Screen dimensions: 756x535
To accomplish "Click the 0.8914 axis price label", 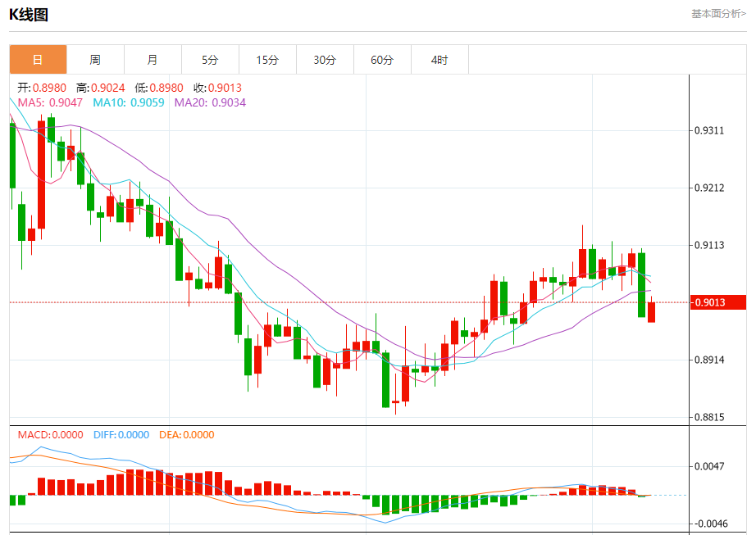I will pyautogui.click(x=709, y=360).
